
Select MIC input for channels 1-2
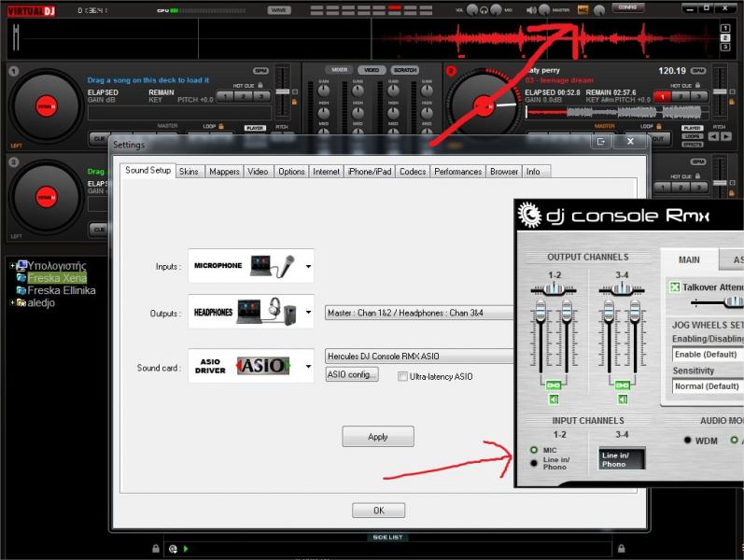click(x=534, y=450)
